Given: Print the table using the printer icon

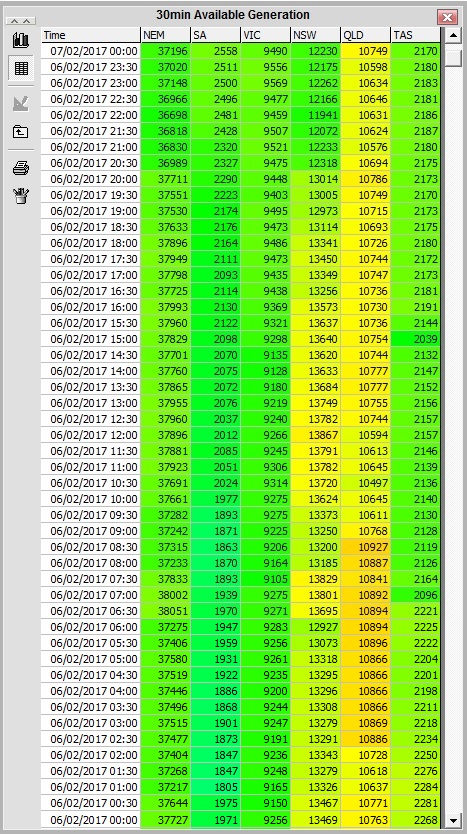Looking at the screenshot, I should tap(21, 169).
